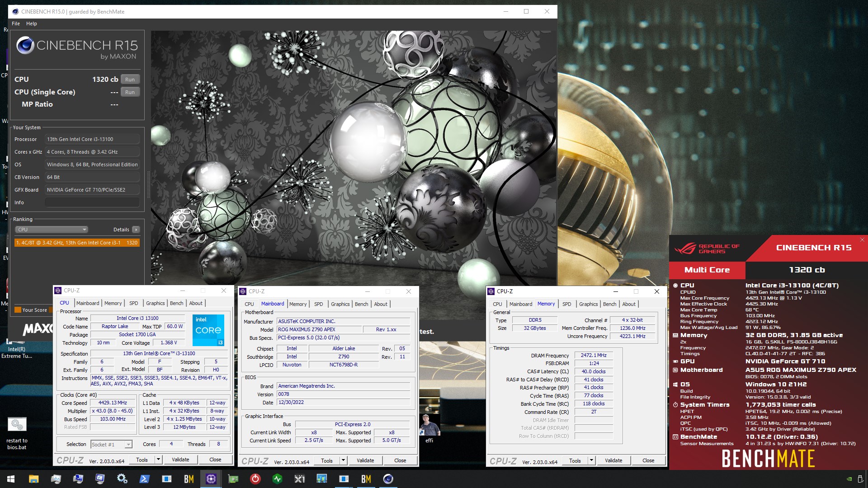This screenshot has width=868, height=488.
Task: Click Tools button in CPU-Z CPU window
Action: click(x=142, y=460)
